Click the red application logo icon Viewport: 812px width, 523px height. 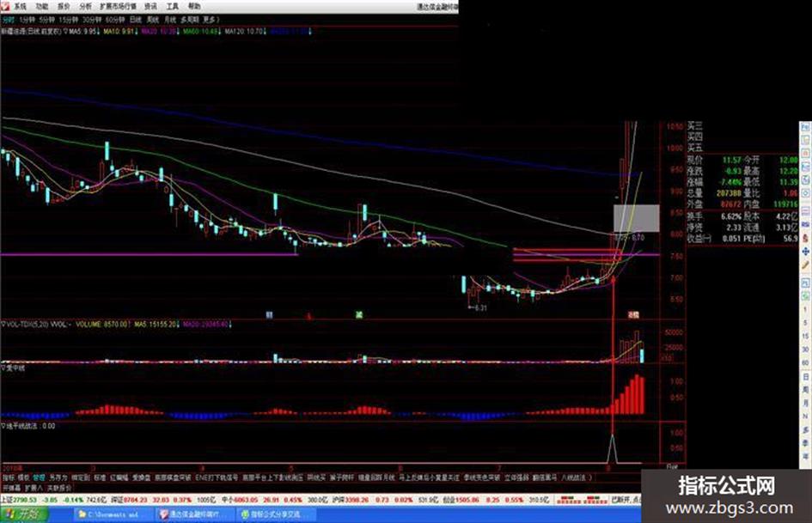click(x=4, y=6)
